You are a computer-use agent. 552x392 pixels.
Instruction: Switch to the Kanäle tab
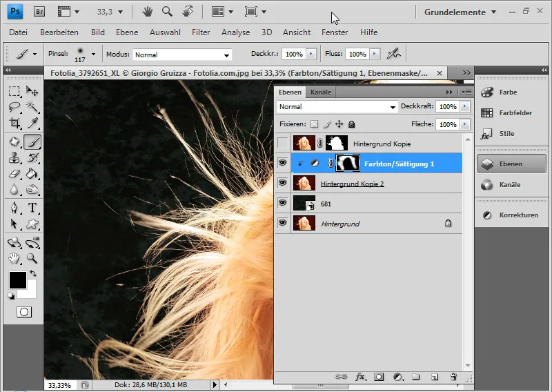click(321, 92)
